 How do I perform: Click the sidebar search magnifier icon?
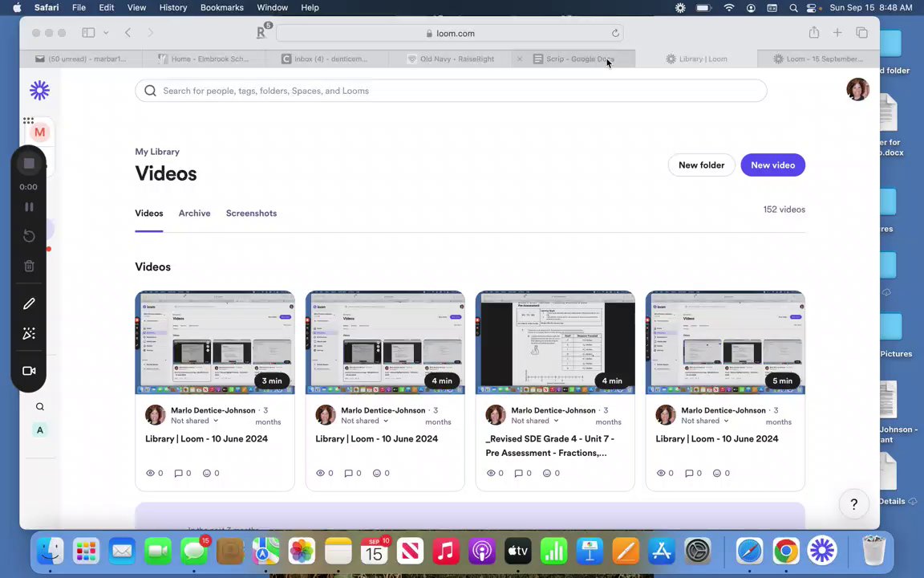tap(39, 406)
